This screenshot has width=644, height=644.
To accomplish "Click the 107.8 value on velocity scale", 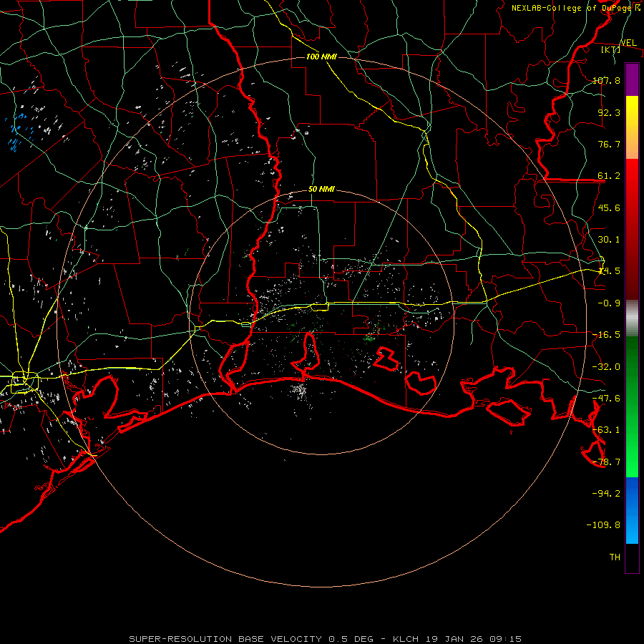I will 607,80.
